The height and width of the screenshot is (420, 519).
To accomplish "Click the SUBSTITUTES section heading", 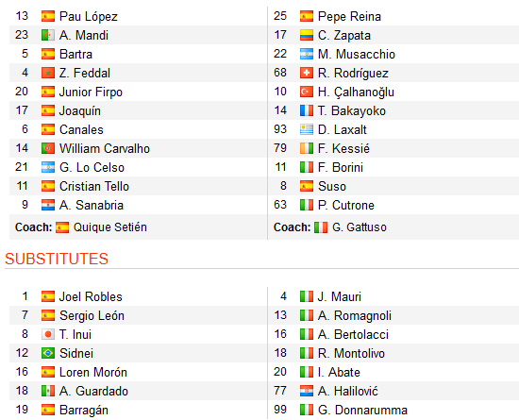I will pos(57,259).
